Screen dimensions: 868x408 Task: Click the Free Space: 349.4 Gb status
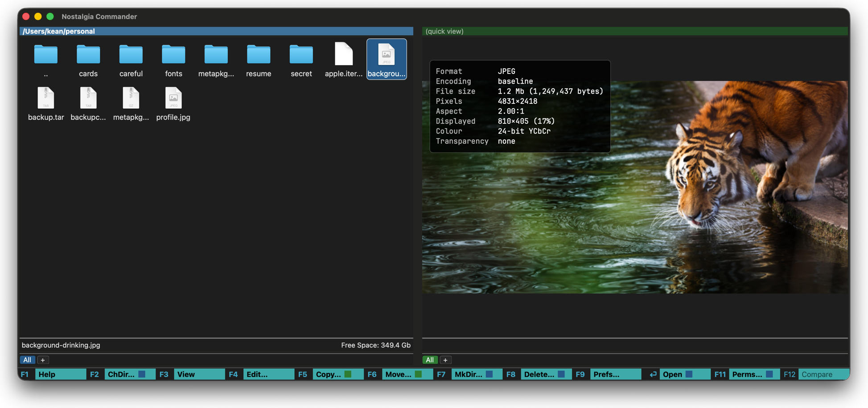(x=376, y=345)
